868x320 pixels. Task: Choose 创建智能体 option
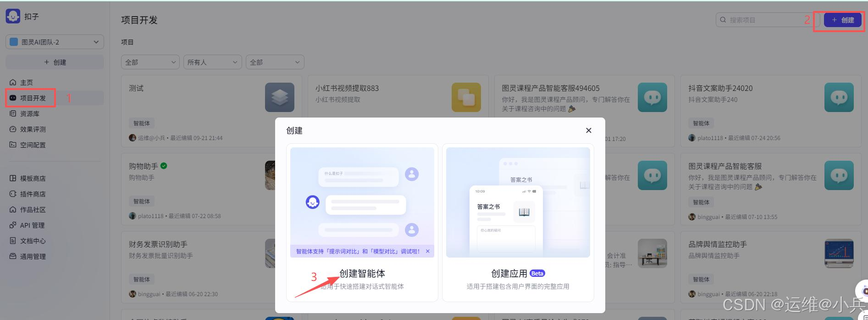362,223
